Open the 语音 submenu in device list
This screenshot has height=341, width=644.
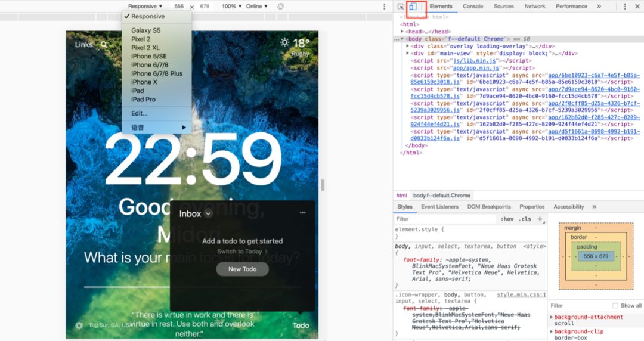[x=157, y=128]
